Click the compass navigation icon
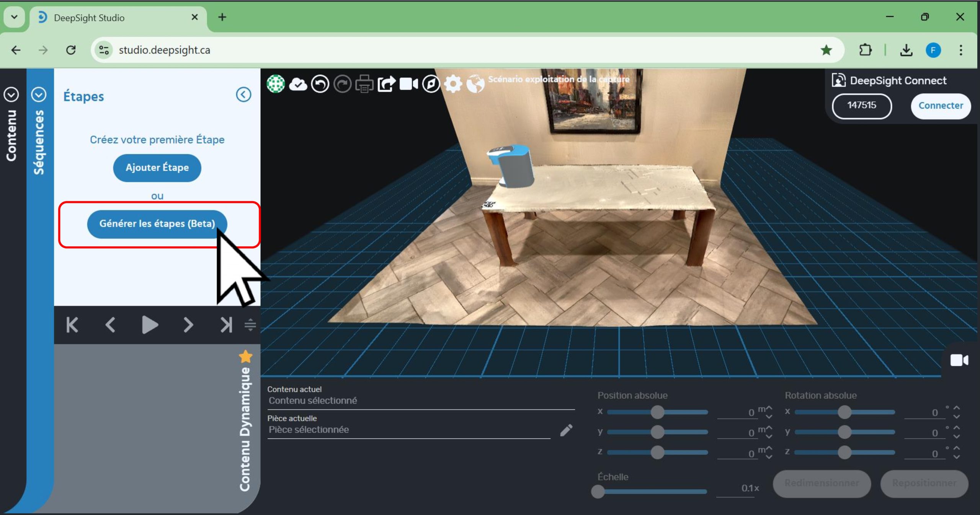This screenshot has width=980, height=515. click(431, 84)
